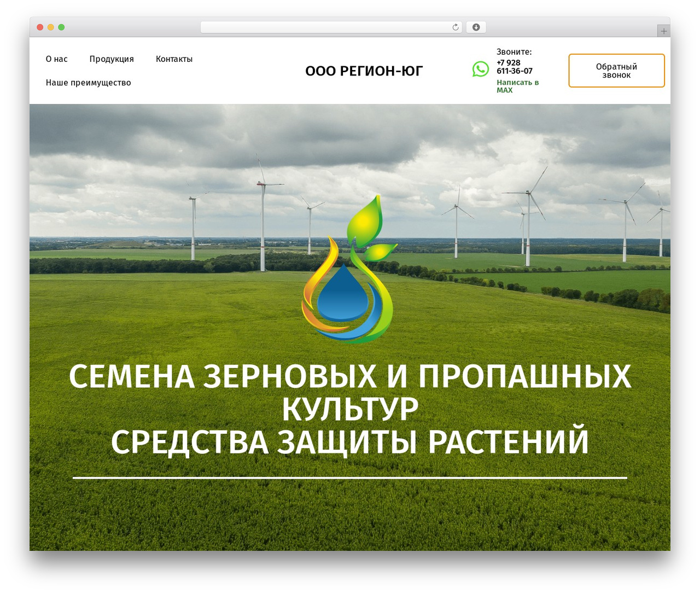Viewport: 700px width, 593px height.
Task: Click the green WhatsApp icon
Action: click(x=481, y=69)
